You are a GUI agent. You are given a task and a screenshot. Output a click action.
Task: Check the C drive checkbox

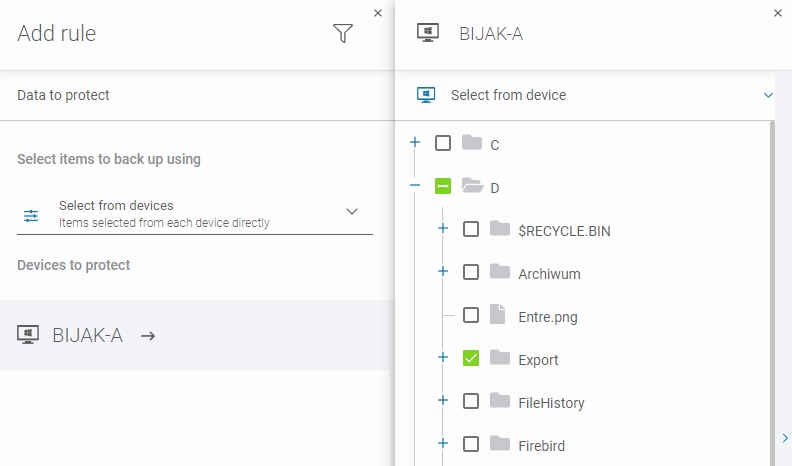pos(443,144)
